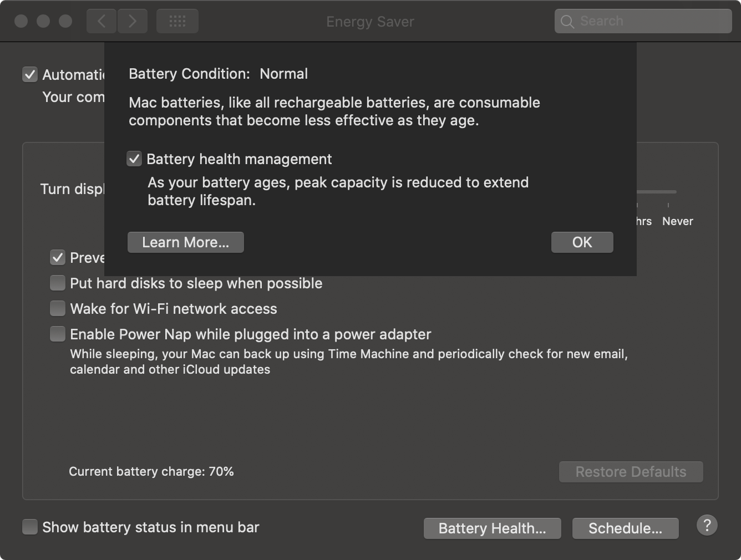The width and height of the screenshot is (741, 560).
Task: Close the Energy Saver window
Action: [x=21, y=22]
